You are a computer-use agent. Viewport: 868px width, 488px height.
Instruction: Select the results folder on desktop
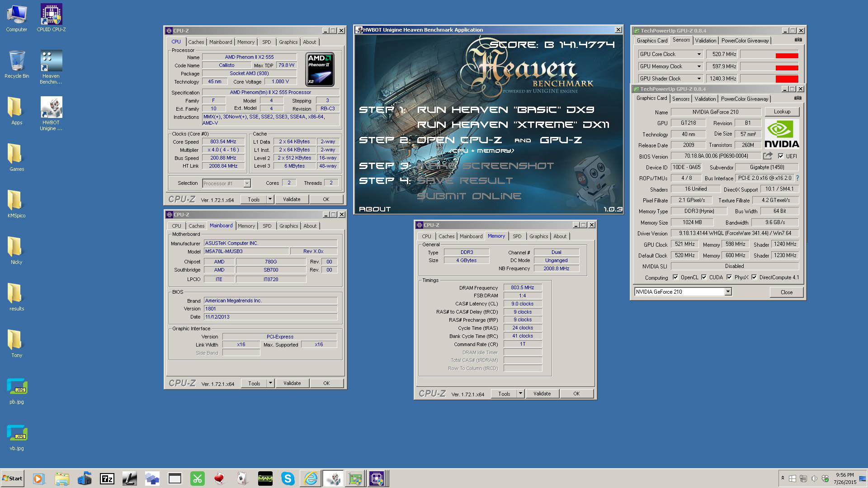[17, 297]
